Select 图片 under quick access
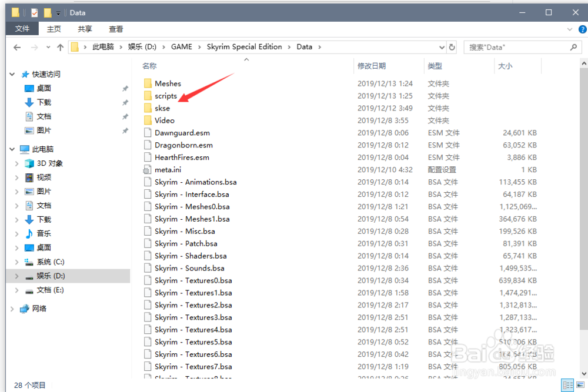 point(44,130)
